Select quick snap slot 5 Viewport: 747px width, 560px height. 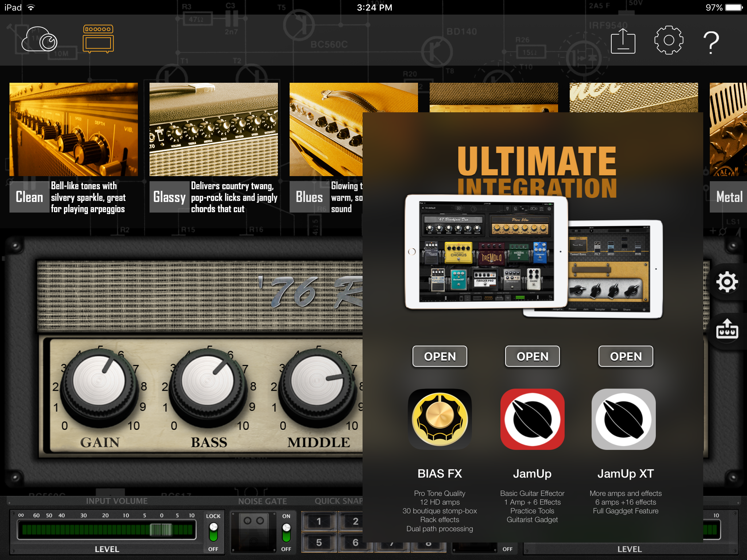[x=319, y=542]
